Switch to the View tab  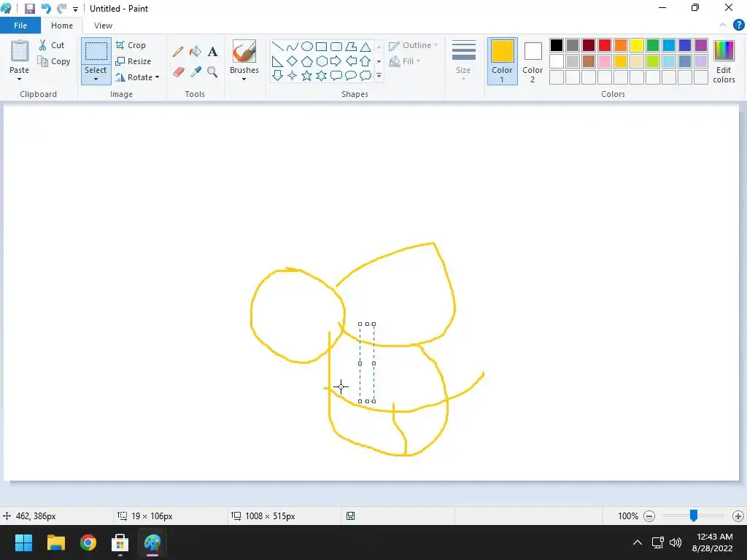pos(103,26)
